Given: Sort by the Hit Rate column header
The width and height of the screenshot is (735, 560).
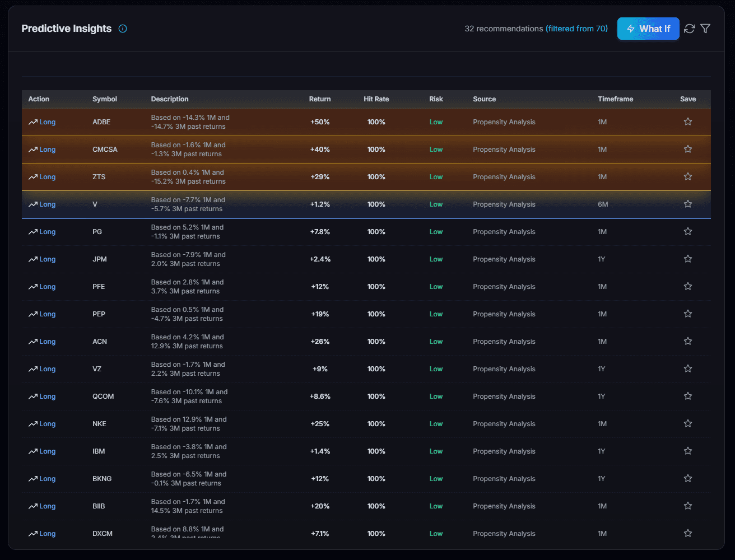Looking at the screenshot, I should [x=376, y=99].
